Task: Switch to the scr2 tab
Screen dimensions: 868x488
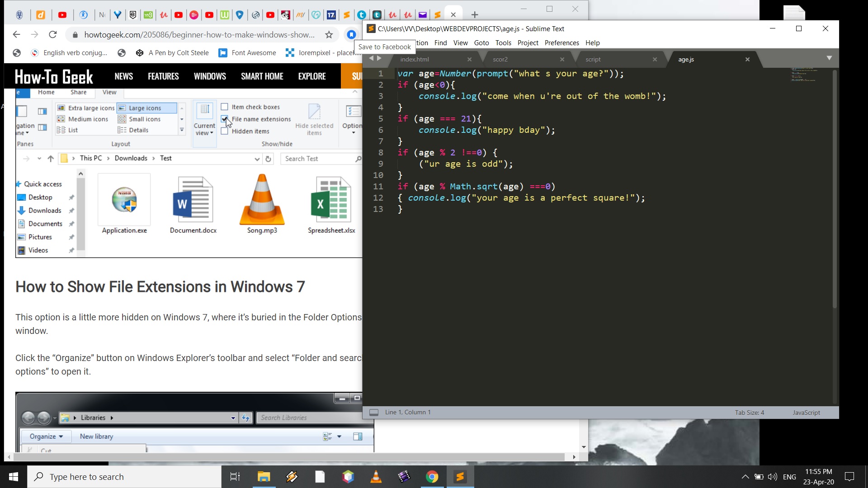Action: click(x=500, y=59)
